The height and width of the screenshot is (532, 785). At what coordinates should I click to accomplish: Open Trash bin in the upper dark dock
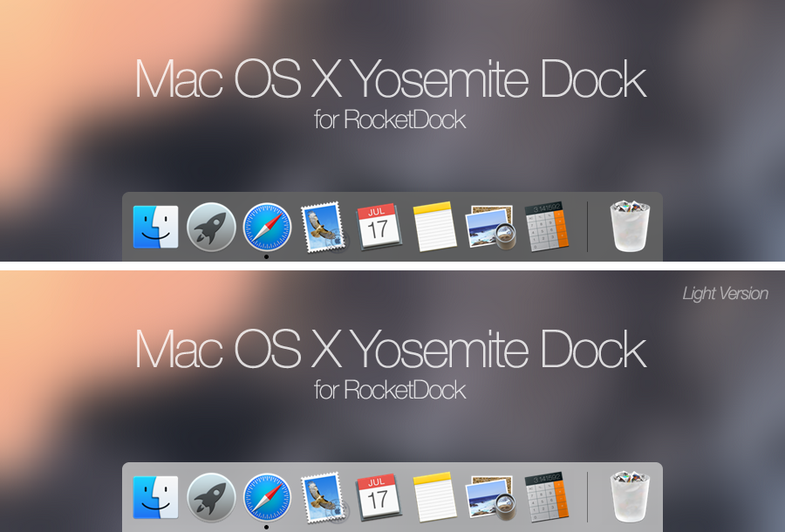(630, 226)
